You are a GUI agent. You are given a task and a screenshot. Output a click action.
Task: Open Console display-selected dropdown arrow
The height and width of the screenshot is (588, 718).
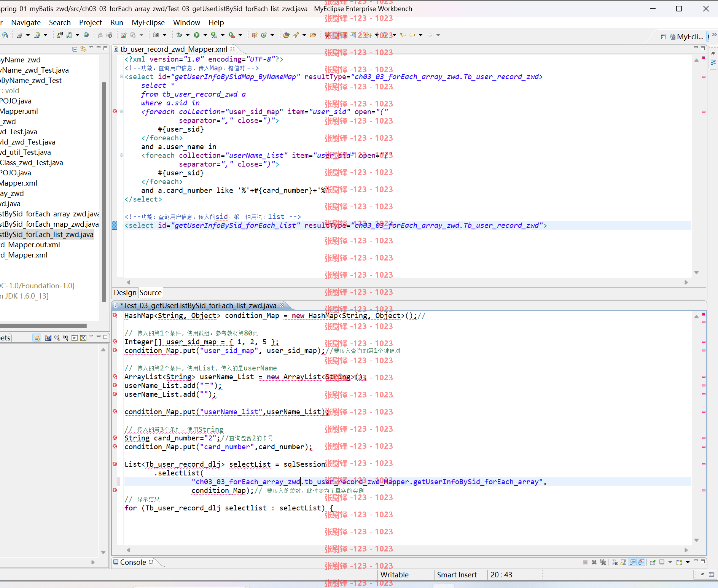pos(670,562)
